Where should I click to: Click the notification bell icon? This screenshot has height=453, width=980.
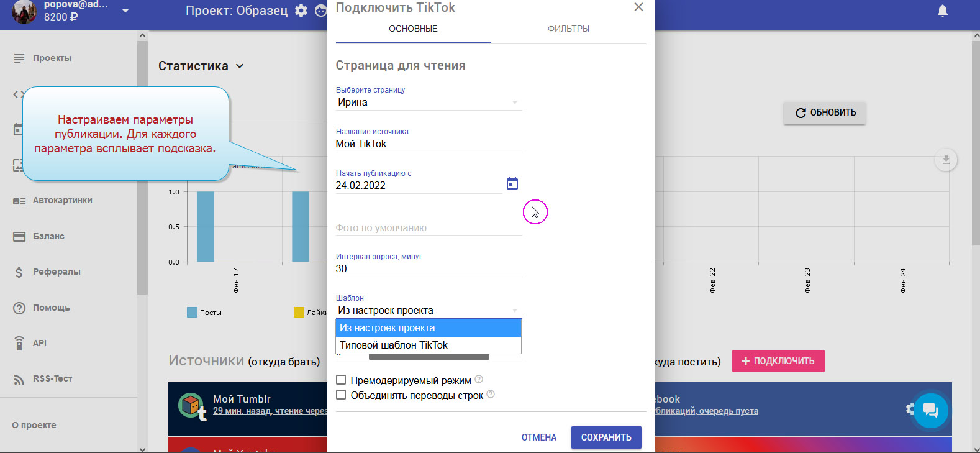[942, 11]
